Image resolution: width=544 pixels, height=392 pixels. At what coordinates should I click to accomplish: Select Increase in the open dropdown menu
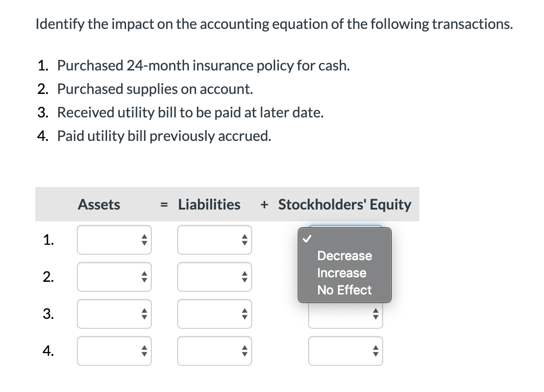click(x=342, y=273)
